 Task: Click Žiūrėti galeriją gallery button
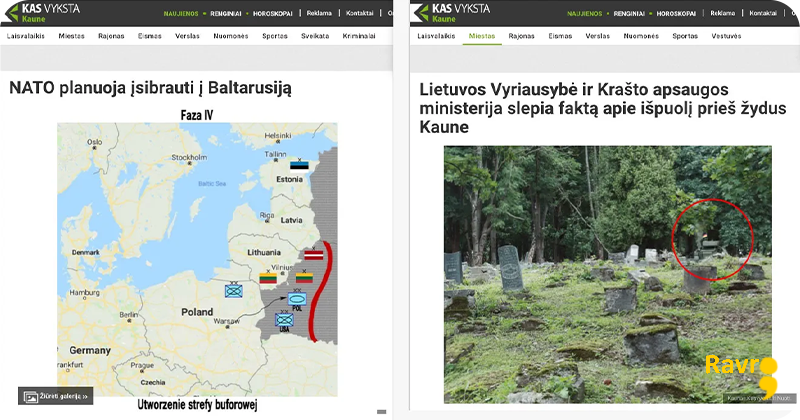(x=56, y=396)
